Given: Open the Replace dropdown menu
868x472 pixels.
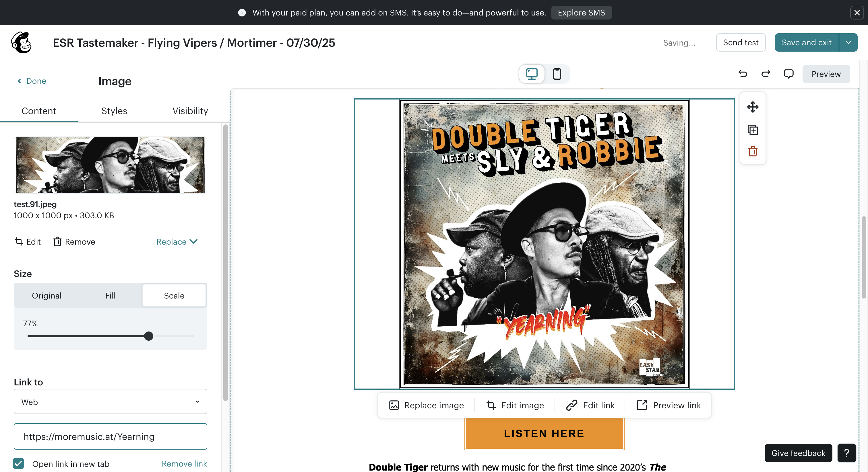Looking at the screenshot, I should [x=177, y=242].
